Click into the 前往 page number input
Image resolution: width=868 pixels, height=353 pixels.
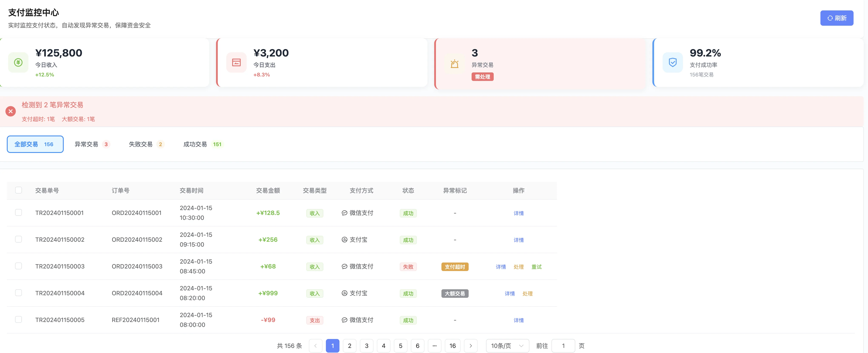point(564,346)
